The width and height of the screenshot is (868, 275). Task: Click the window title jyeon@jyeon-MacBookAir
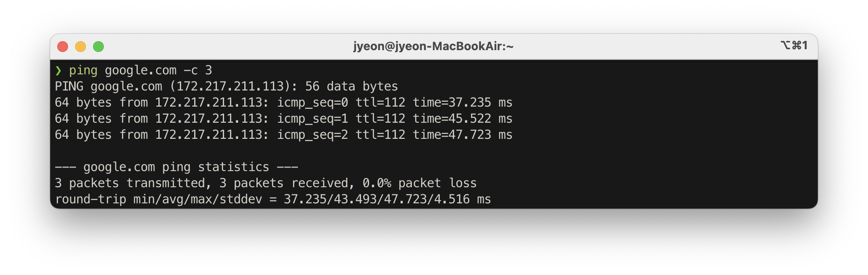[433, 46]
